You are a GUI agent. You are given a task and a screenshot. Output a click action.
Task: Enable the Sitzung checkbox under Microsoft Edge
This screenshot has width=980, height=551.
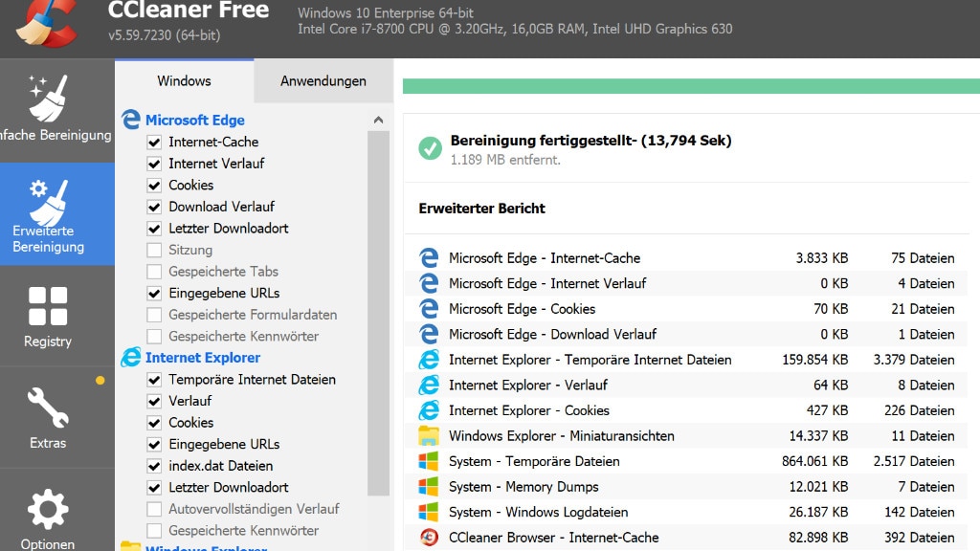click(153, 250)
